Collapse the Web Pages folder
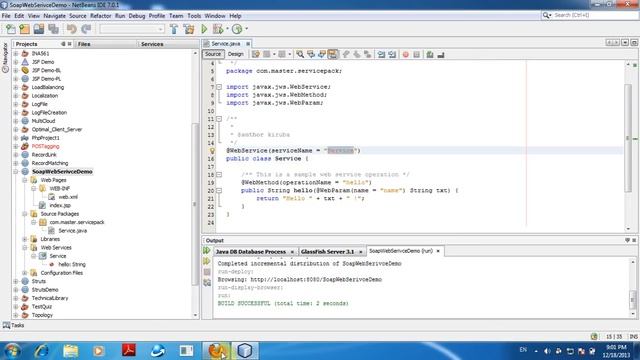 pos(25,180)
